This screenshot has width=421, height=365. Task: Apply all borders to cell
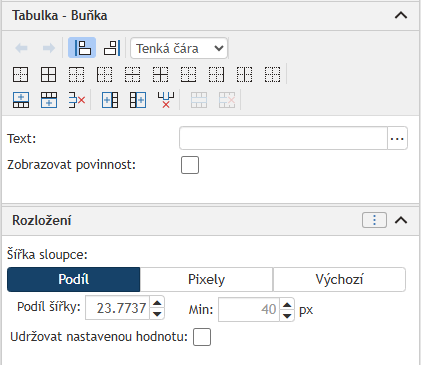[x=48, y=74]
